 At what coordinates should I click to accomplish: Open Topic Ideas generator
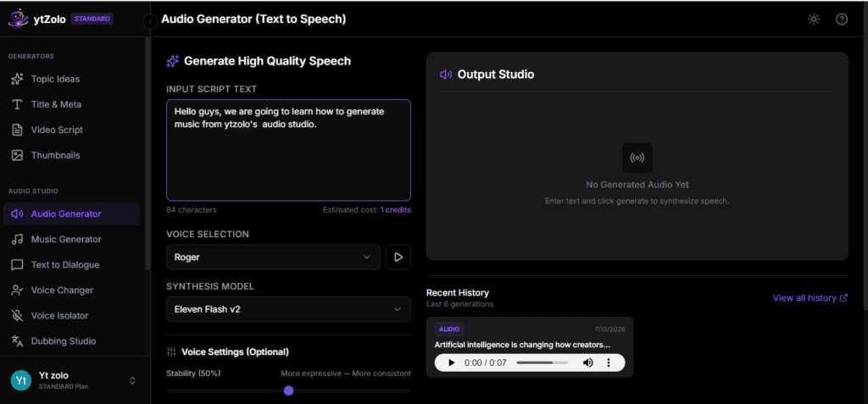(x=71, y=79)
